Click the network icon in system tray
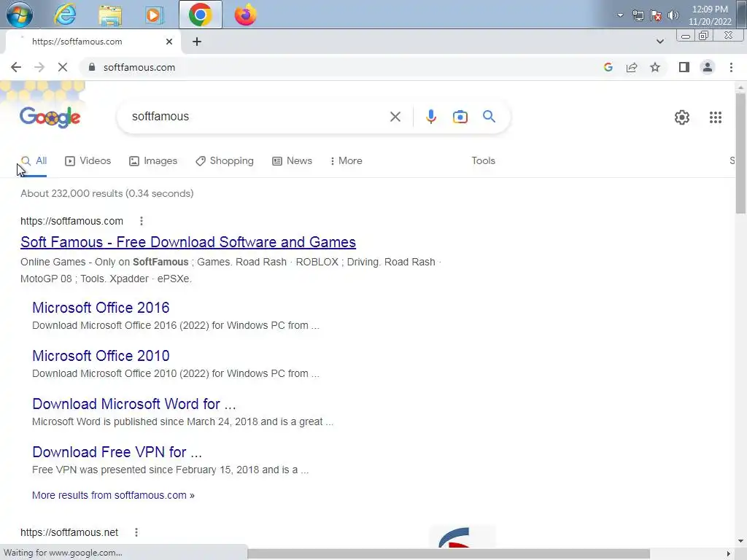The width and height of the screenshot is (747, 560). [x=638, y=15]
